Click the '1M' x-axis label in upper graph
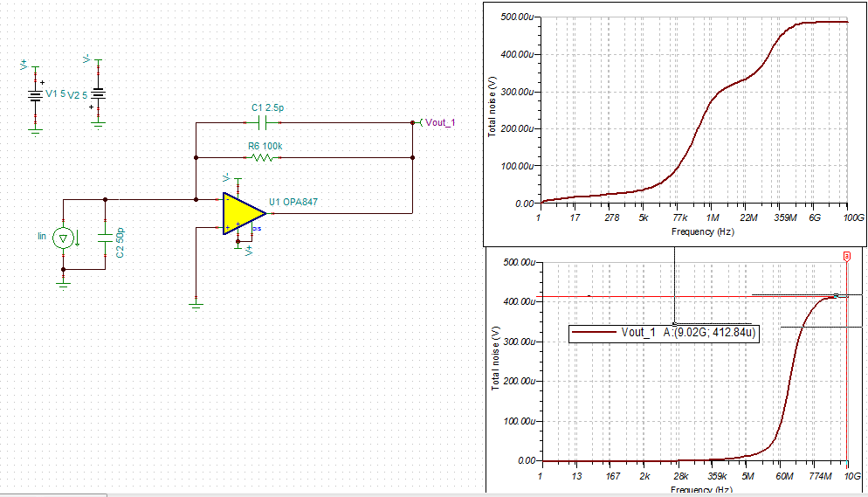The width and height of the screenshot is (868, 497). [x=713, y=217]
